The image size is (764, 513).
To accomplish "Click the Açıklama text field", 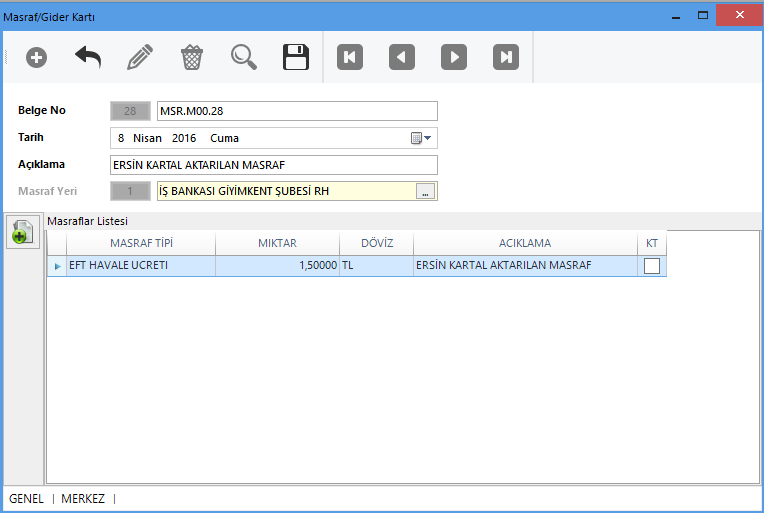I will click(273, 165).
